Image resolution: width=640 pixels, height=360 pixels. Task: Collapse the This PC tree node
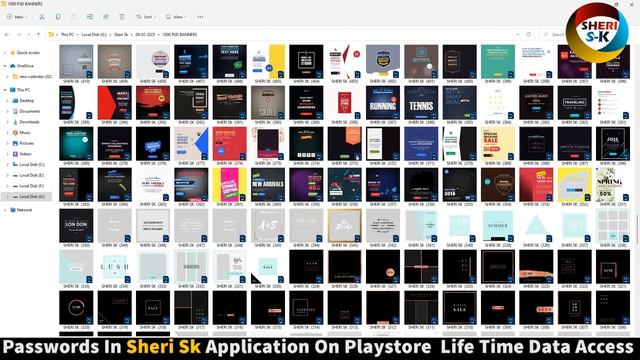pyautogui.click(x=5, y=90)
